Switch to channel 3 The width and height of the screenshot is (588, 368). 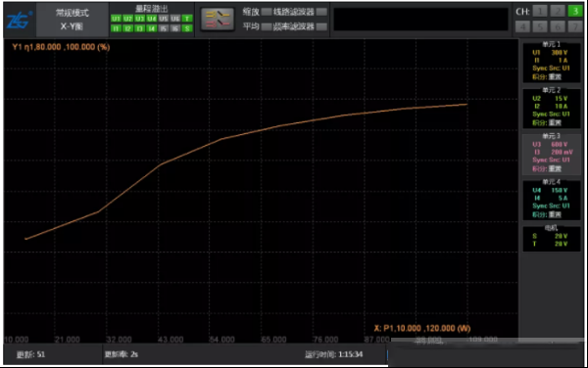[x=575, y=11]
